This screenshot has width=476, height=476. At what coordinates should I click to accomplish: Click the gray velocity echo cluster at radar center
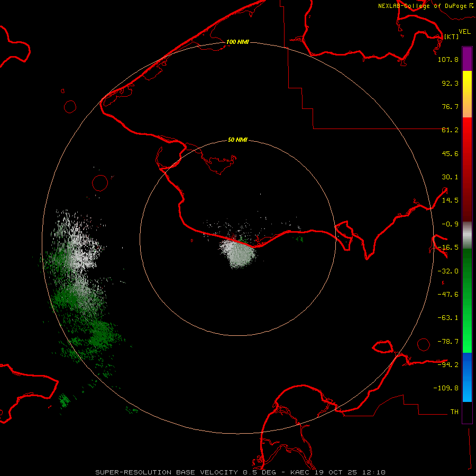click(239, 254)
